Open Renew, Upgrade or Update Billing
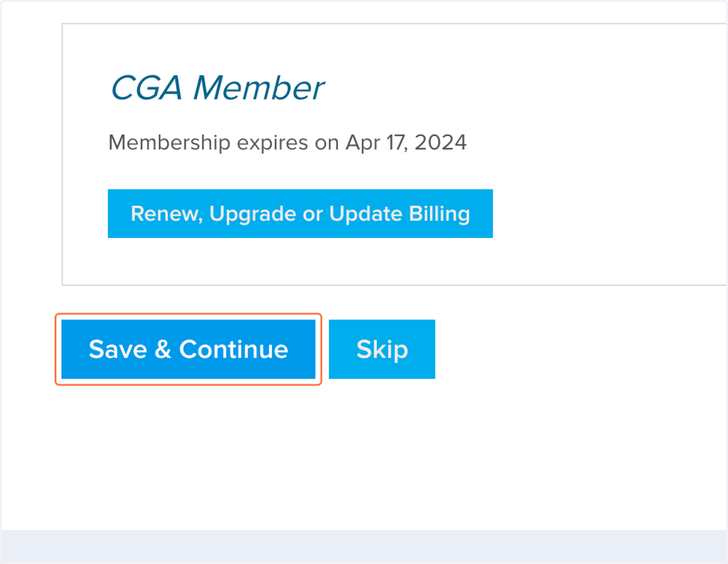The image size is (728, 564). click(x=300, y=214)
